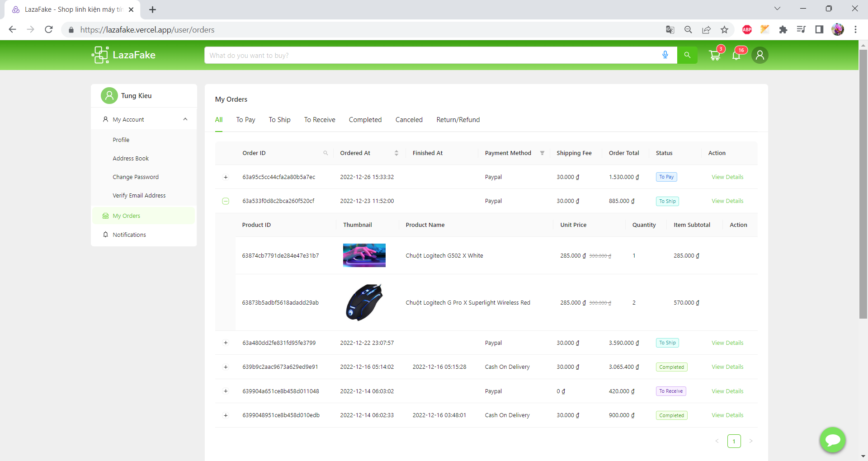Open a new browser tab
This screenshot has width=868, height=461.
coord(152,9)
